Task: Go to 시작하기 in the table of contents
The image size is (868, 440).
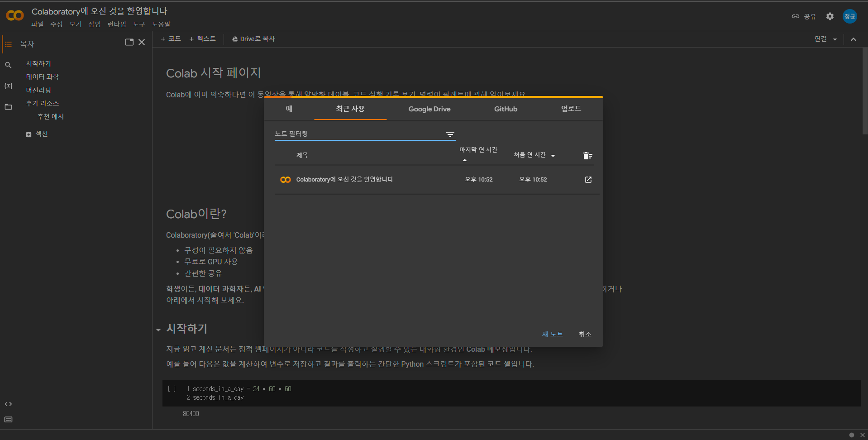Action: pos(38,64)
